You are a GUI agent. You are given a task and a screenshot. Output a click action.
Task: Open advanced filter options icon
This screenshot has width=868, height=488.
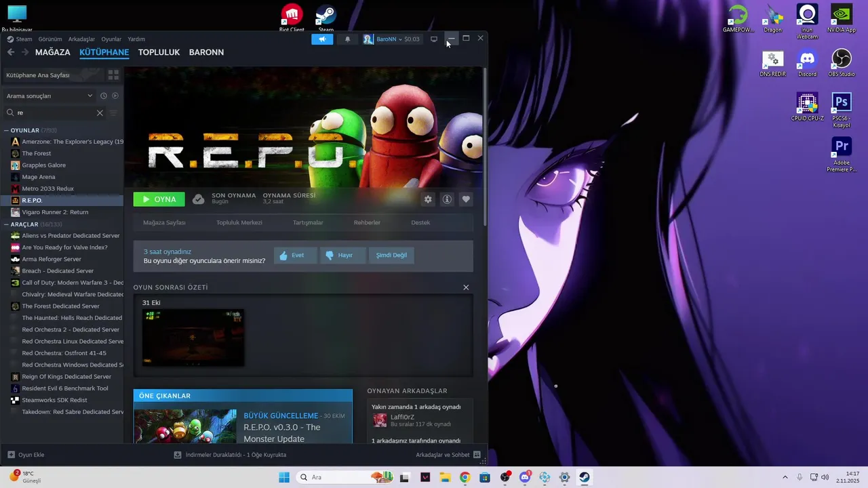pyautogui.click(x=114, y=113)
